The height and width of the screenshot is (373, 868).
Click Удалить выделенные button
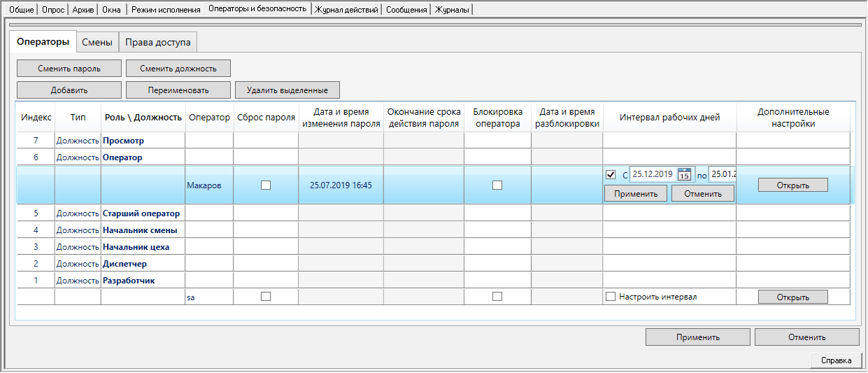coord(287,90)
